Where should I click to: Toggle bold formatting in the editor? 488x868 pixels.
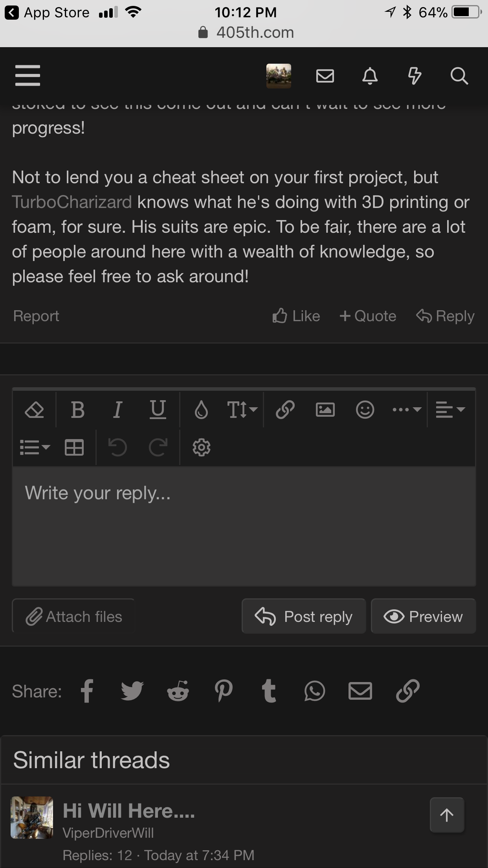click(78, 410)
